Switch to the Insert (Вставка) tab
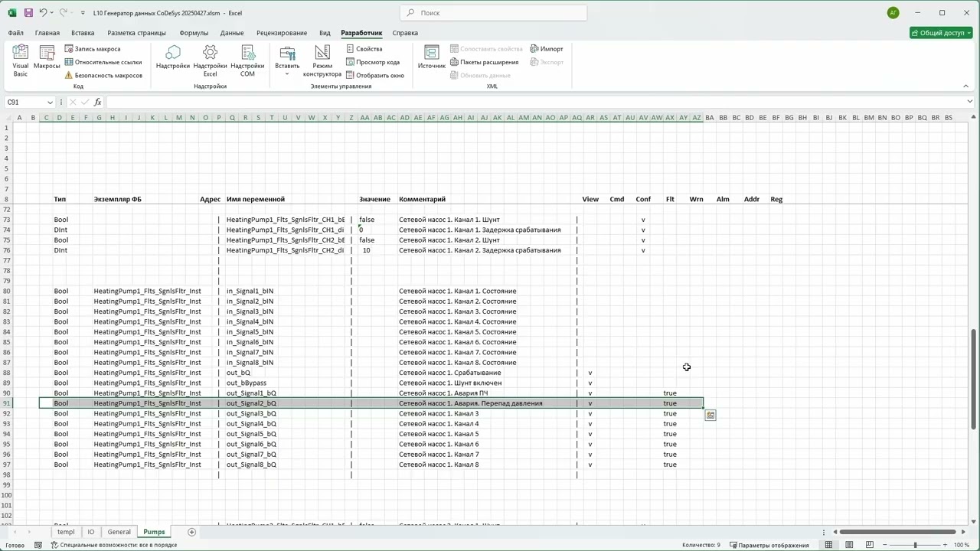The height and width of the screenshot is (551, 980). coord(83,33)
